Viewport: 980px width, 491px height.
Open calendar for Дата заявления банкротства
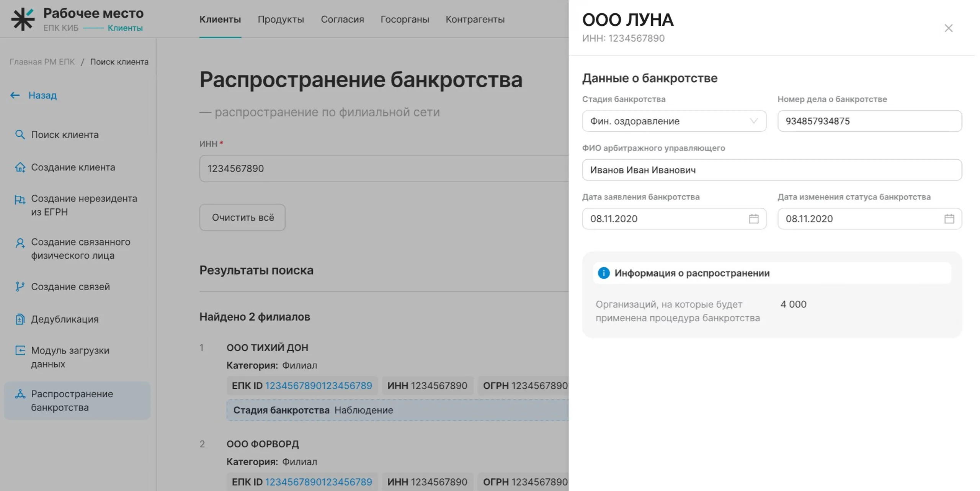[x=753, y=219]
